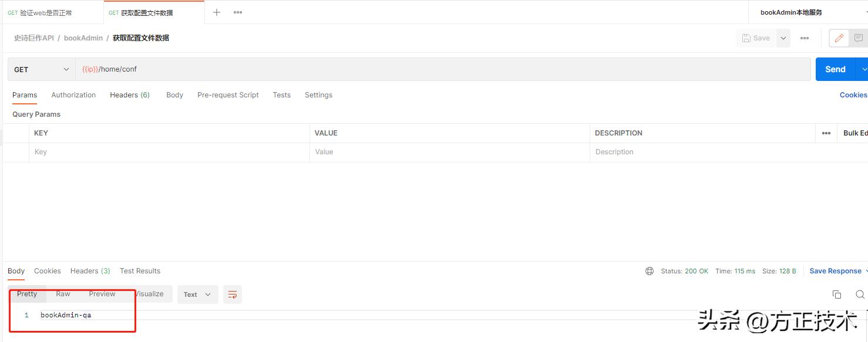Open the Cookies link
The width and height of the screenshot is (868, 342).
853,95
